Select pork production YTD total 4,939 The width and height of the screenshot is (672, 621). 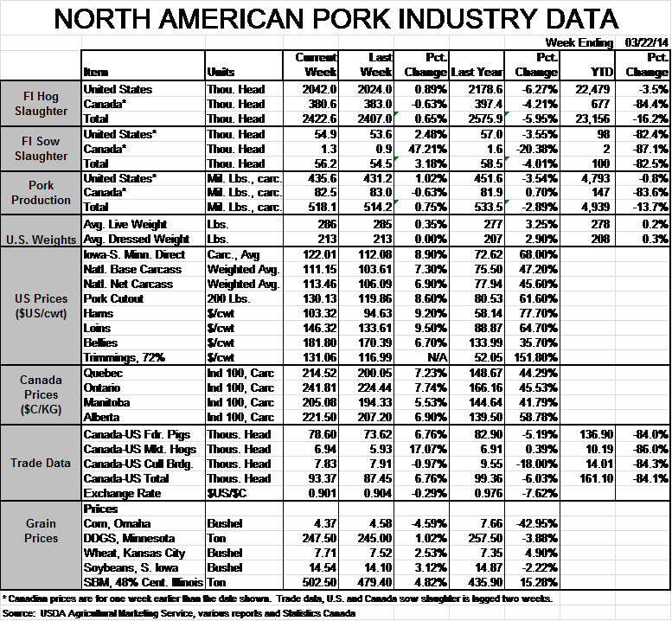[x=596, y=207]
